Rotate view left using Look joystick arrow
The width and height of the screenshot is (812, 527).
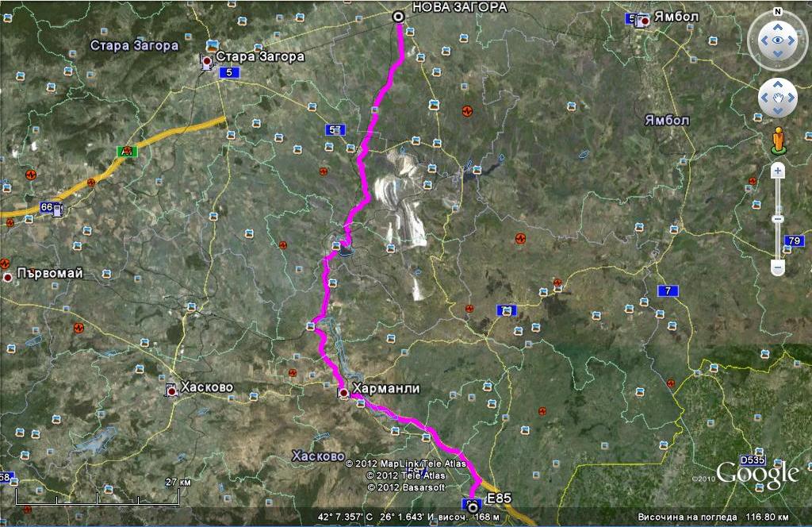(764, 40)
